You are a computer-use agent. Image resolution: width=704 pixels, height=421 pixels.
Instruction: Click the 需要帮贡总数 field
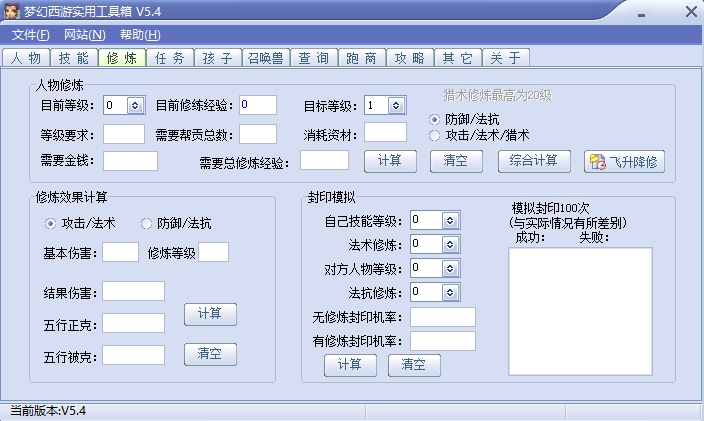click(x=258, y=134)
